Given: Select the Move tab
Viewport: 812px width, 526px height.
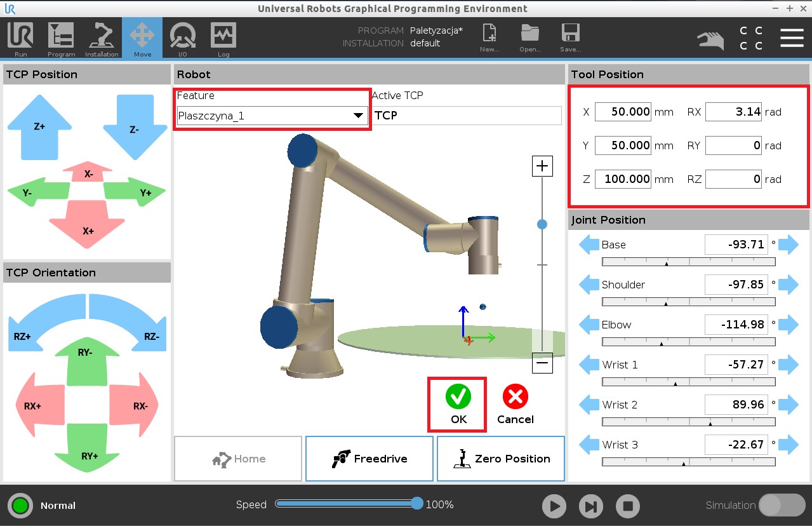Looking at the screenshot, I should click(142, 38).
